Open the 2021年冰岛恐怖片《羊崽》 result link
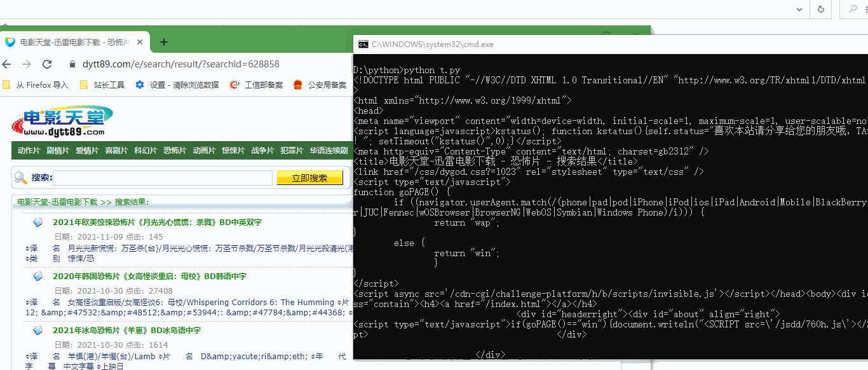The image size is (868, 370). [127, 331]
